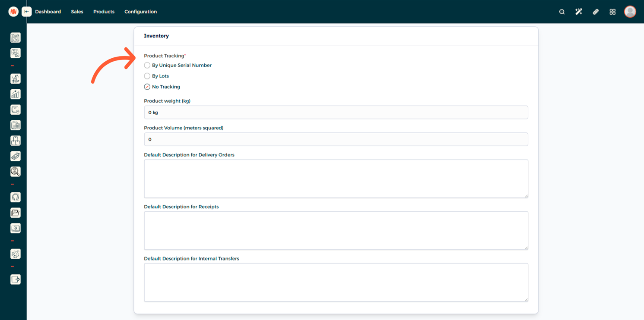This screenshot has height=320, width=644.
Task: Select By Unique Serial Number tracking
Action: coord(147,66)
